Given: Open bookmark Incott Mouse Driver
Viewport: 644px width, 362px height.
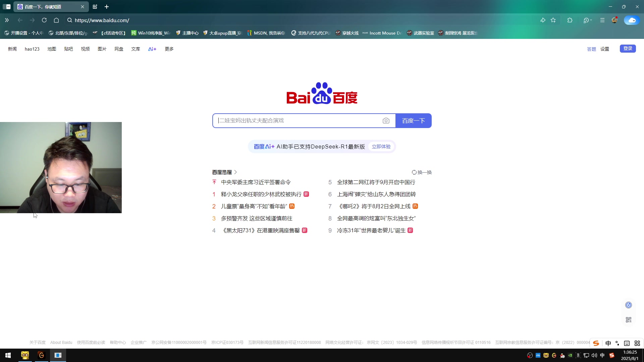Looking at the screenshot, I should click(x=382, y=33).
